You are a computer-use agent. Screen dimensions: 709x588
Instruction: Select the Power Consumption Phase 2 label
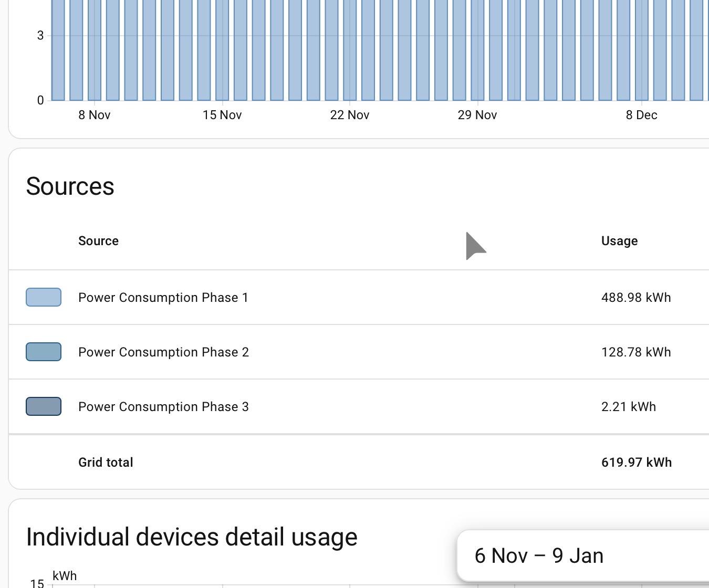[x=163, y=352]
